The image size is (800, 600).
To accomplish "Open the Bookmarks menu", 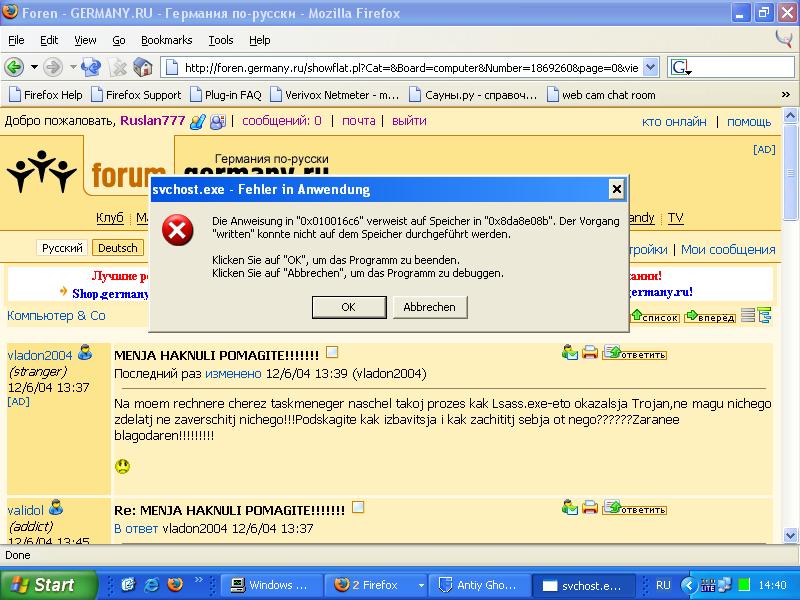I will (166, 40).
